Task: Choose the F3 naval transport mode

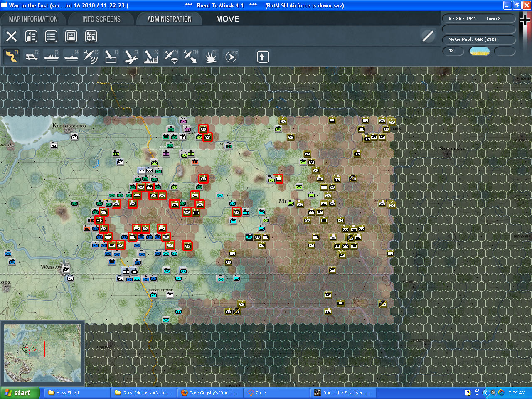Action: 52,57
